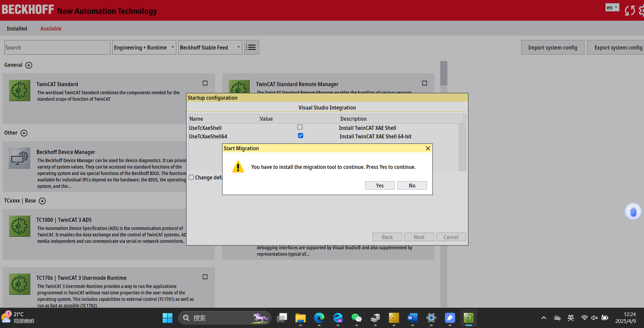The height and width of the screenshot is (328, 644).
Task: Click the TwinCAT Standard gear icon
Action: pos(19,91)
